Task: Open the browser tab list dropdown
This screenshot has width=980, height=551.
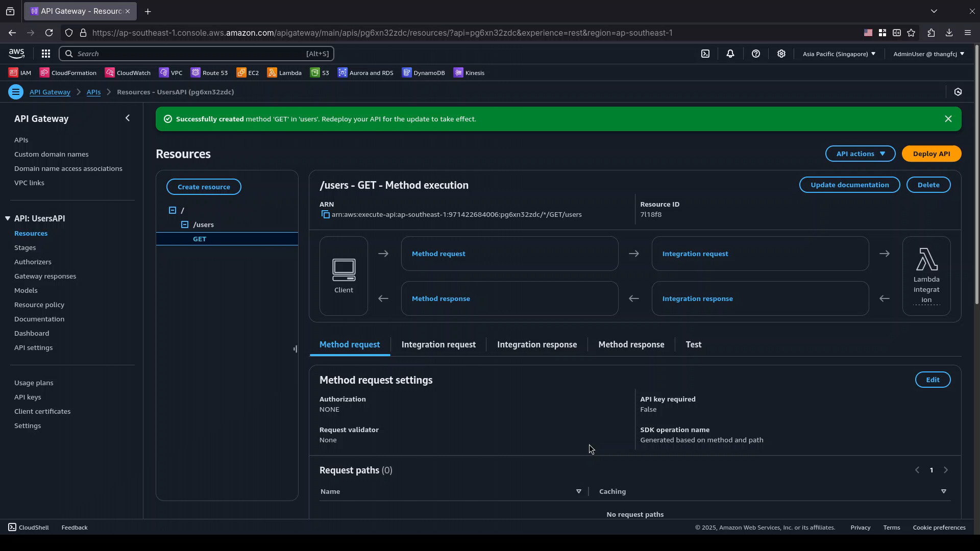Action: [x=934, y=11]
